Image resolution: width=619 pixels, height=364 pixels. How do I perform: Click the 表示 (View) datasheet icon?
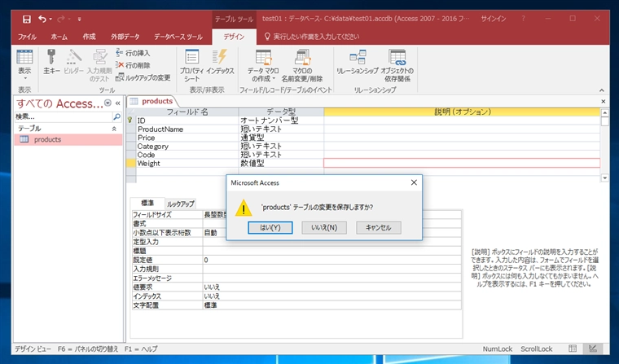pos(24,57)
